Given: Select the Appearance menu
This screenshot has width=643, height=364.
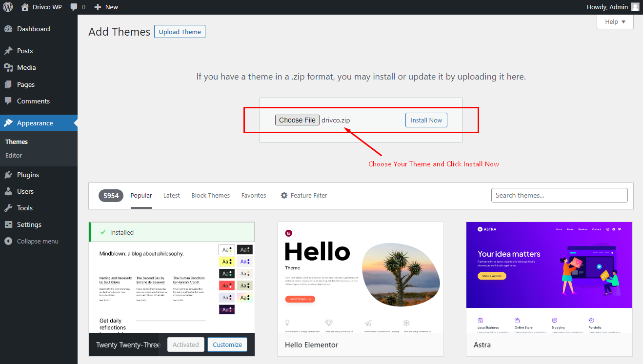Looking at the screenshot, I should (x=39, y=123).
